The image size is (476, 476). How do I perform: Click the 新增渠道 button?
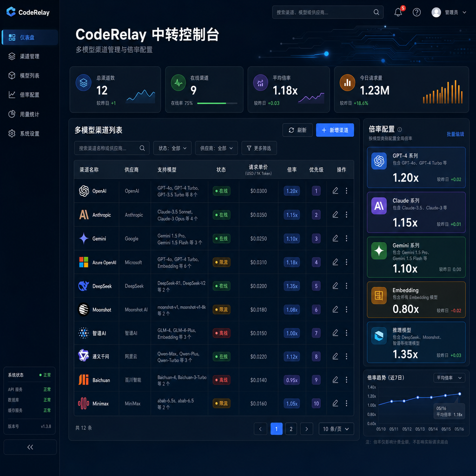point(335,130)
